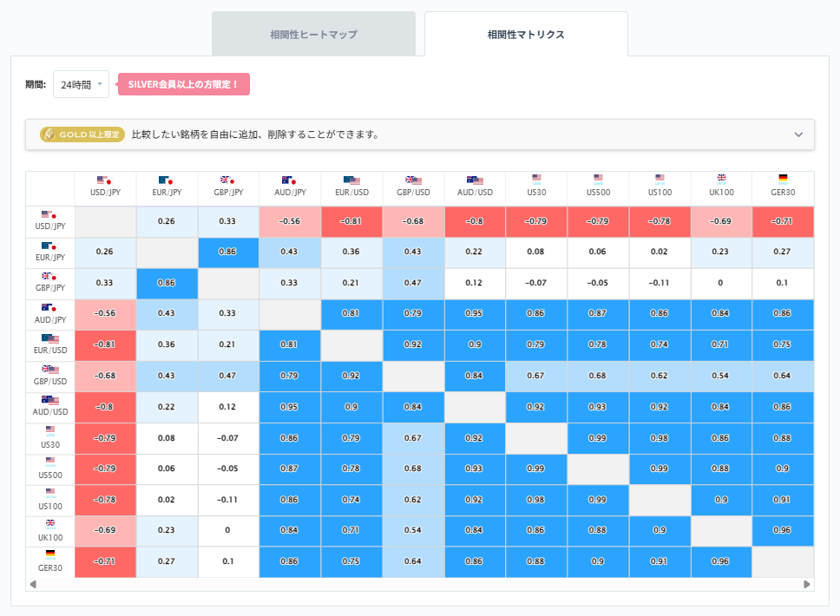The width and height of the screenshot is (840, 616).
Task: Click the SILVER会員以上の方限定 badge
Action: click(183, 84)
